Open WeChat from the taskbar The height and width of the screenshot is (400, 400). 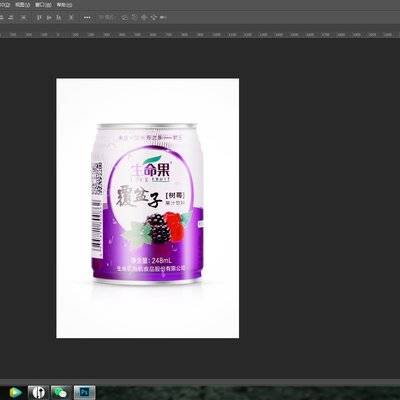61,392
